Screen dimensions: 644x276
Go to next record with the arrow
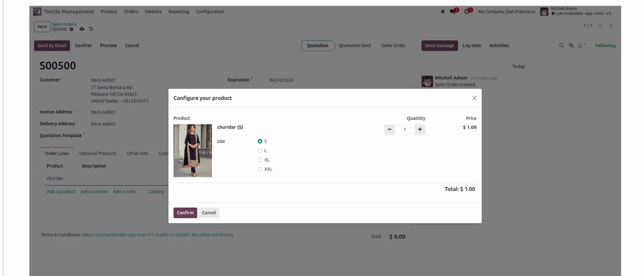point(611,25)
